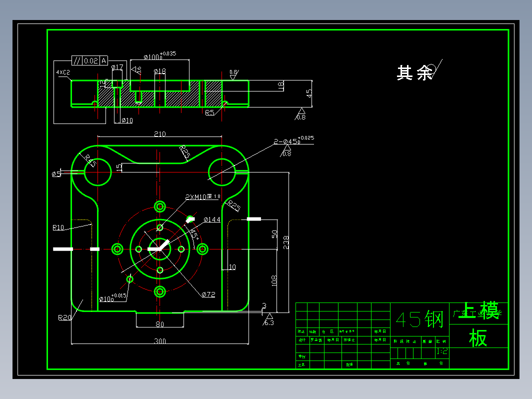Screen dimensions: 532x399
Task: Click the ø18 hole label
Action: tap(160, 71)
